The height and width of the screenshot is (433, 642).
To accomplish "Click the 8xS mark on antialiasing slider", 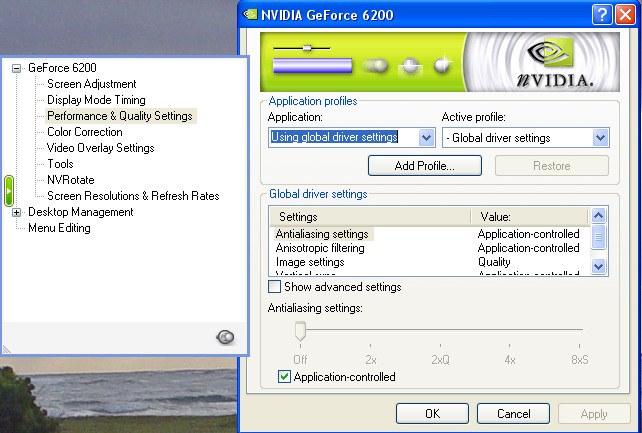I will click(580, 359).
